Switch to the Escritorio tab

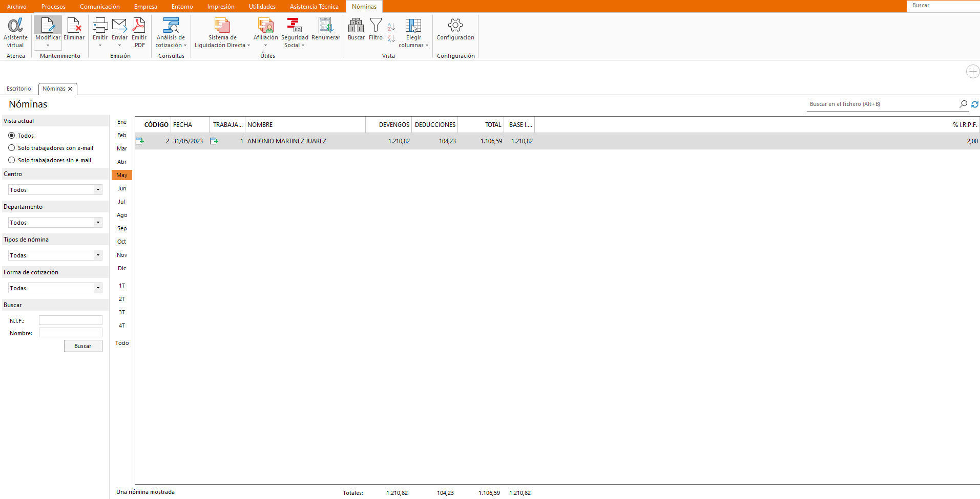(x=19, y=89)
